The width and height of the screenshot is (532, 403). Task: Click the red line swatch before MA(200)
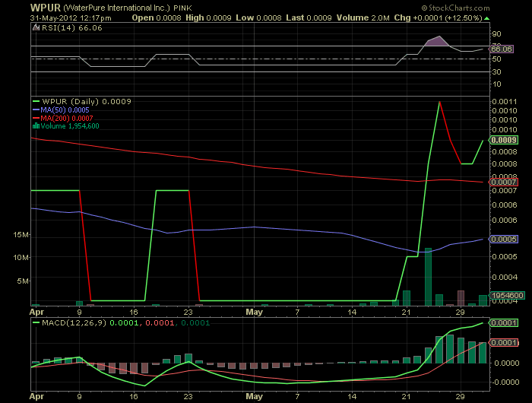tap(36, 119)
